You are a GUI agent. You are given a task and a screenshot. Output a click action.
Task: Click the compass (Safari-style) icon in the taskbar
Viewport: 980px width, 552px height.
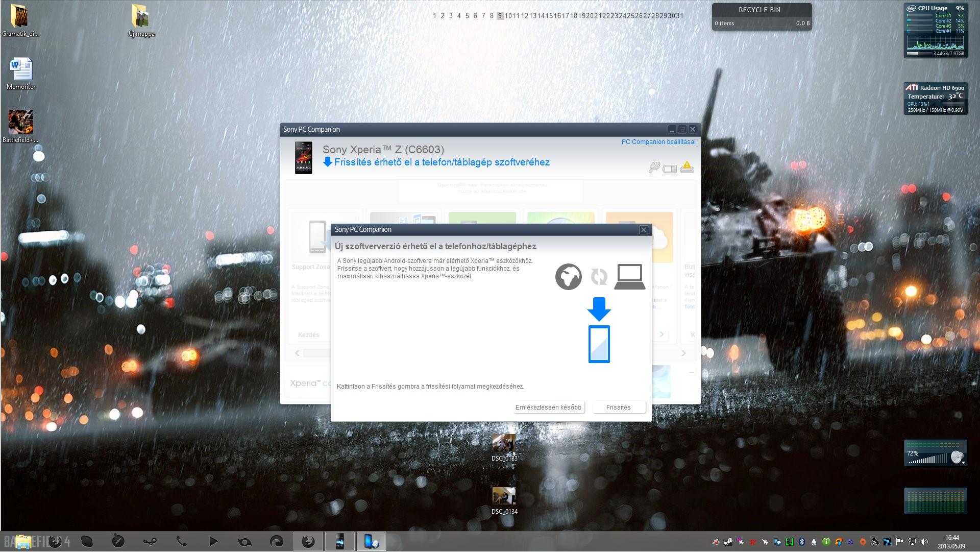click(118, 541)
